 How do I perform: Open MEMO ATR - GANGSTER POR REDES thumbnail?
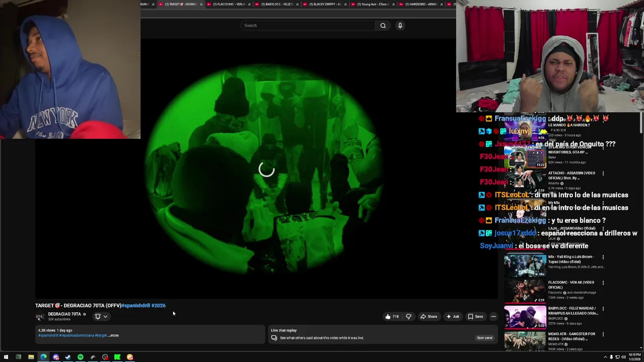[x=525, y=341]
